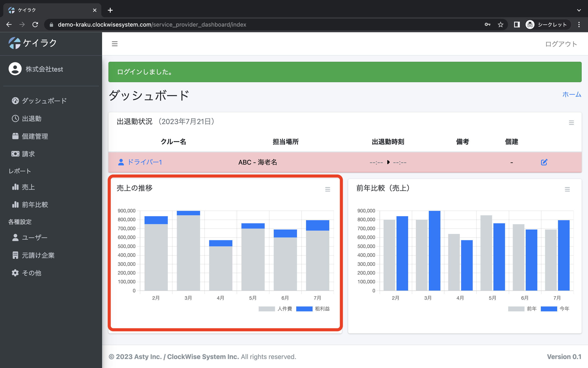Open the 個建管理 sidebar menu item
Viewport: 588px width, 368px height.
coord(30,136)
